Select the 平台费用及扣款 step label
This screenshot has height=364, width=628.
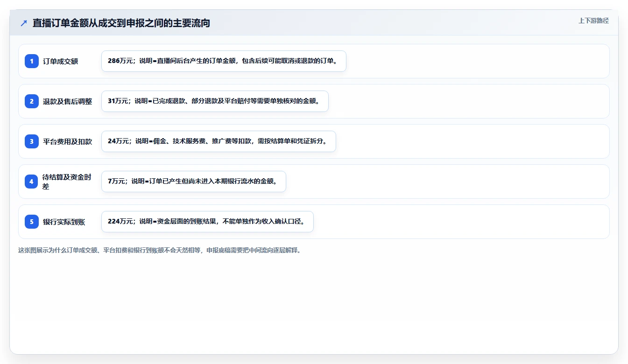pos(67,141)
